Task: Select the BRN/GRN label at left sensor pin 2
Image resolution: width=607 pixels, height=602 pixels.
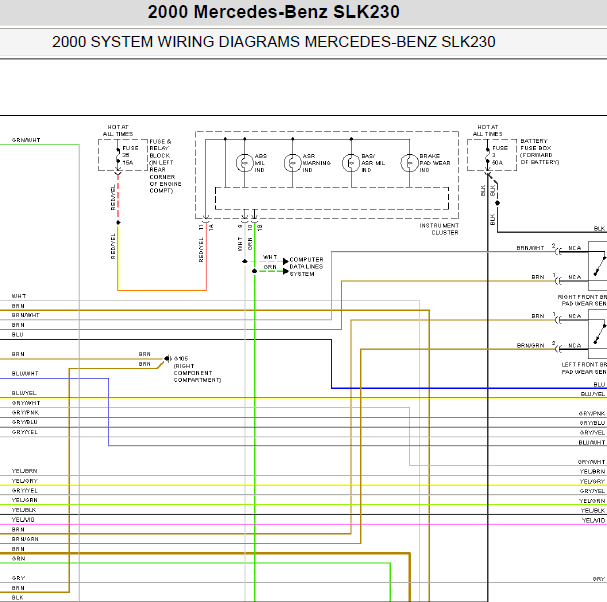Action: (530, 345)
